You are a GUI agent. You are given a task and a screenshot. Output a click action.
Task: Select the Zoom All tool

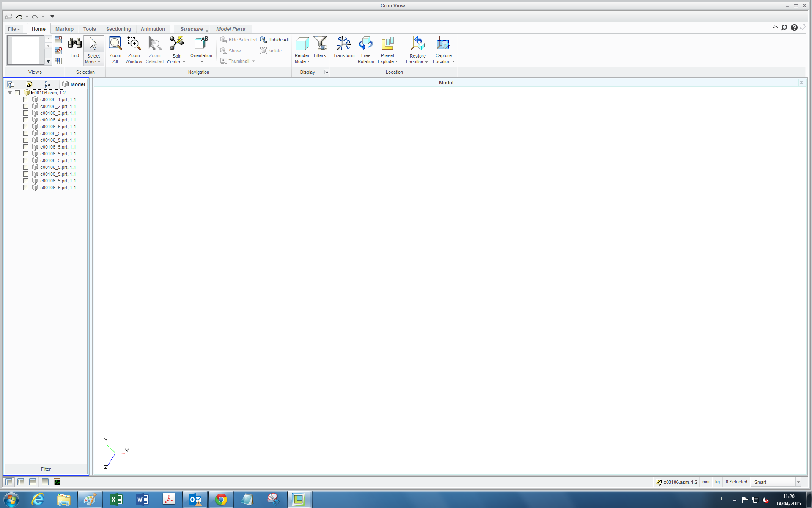[115, 50]
